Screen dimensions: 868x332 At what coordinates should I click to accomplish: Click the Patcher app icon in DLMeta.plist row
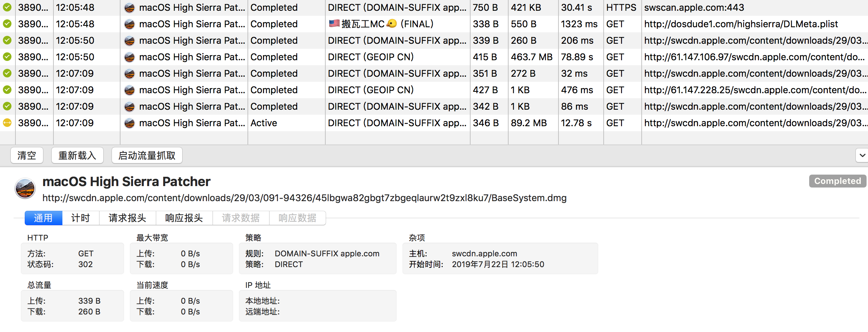[129, 24]
